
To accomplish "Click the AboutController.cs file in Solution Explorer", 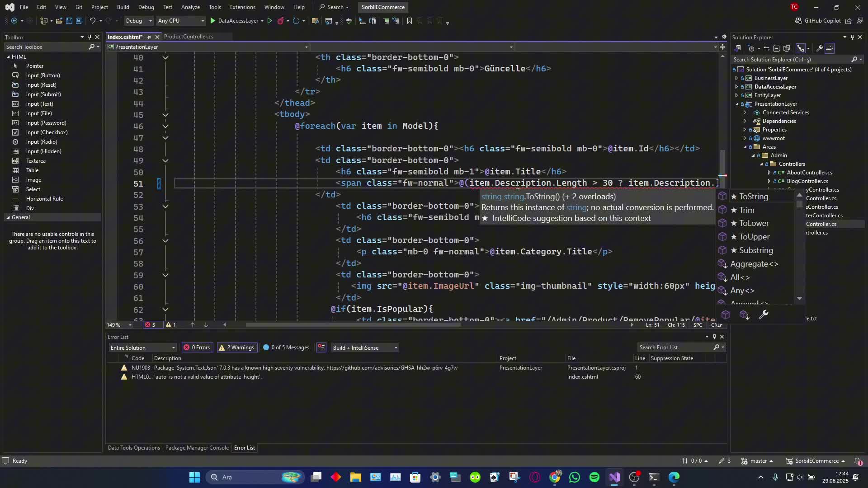I will click(809, 173).
